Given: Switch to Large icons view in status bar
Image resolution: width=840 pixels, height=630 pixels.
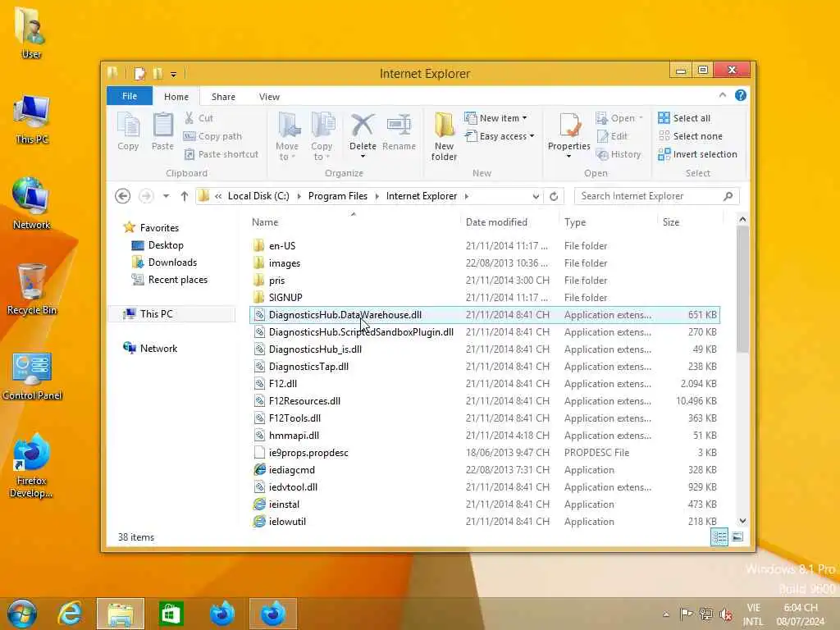Looking at the screenshot, I should point(737,536).
